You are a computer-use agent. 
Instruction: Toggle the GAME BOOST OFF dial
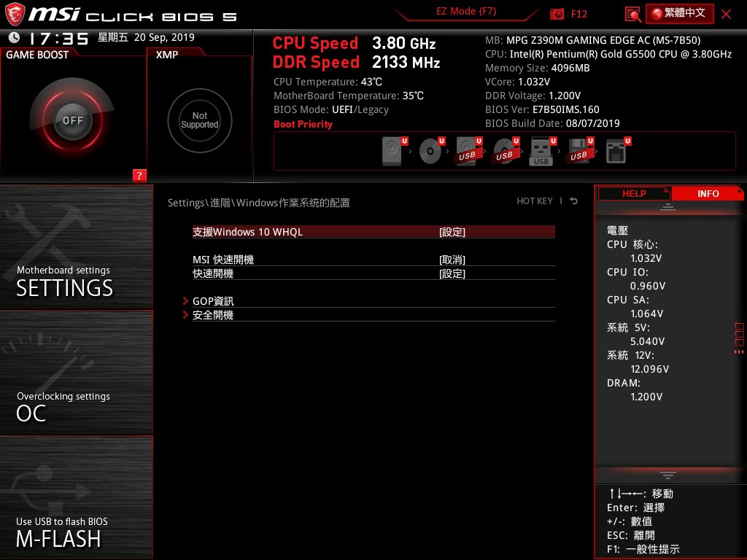coord(72,120)
